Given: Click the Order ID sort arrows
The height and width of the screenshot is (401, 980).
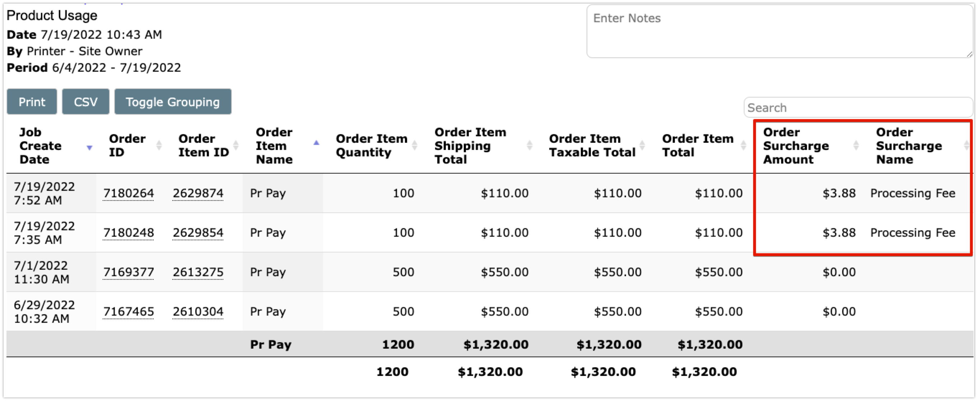Looking at the screenshot, I should (x=159, y=145).
